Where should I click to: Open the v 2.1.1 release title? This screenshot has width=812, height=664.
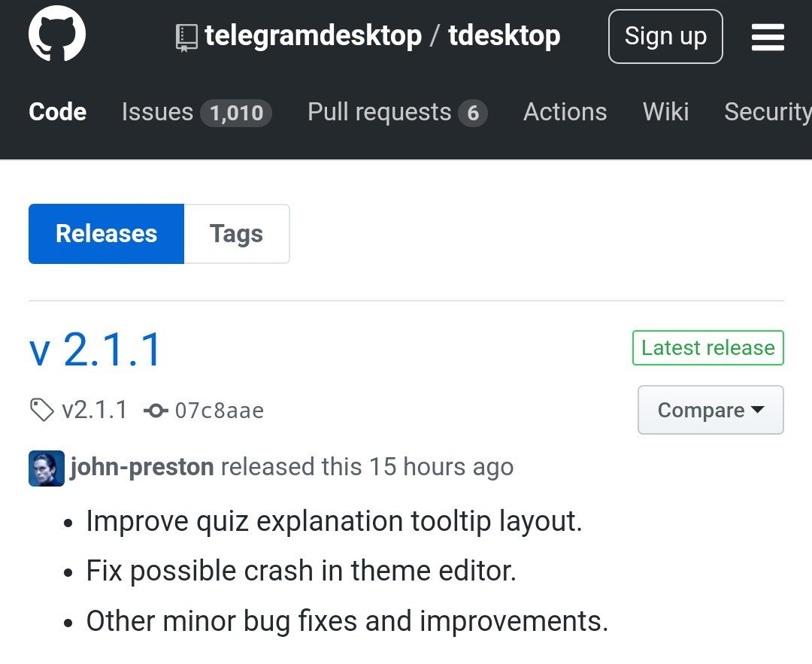pyautogui.click(x=95, y=350)
